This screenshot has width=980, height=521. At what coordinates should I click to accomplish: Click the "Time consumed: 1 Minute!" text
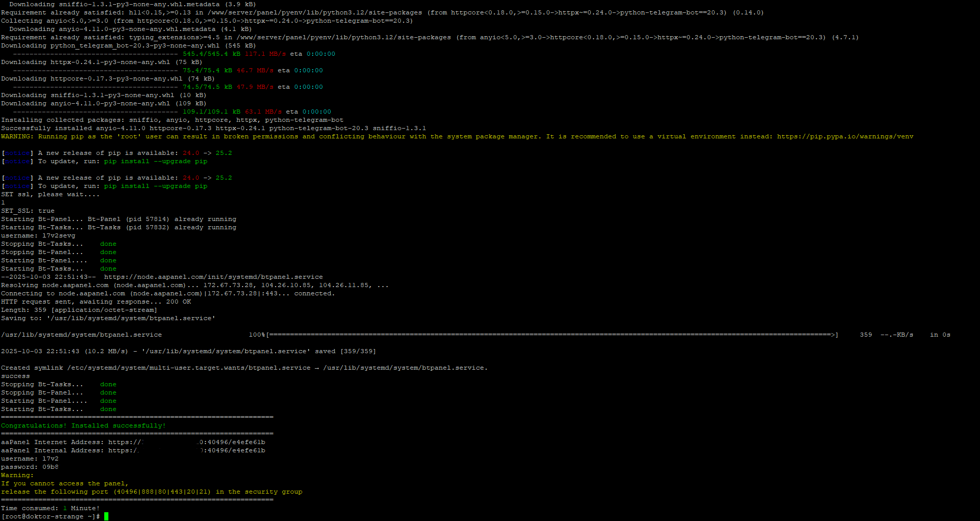50,509
